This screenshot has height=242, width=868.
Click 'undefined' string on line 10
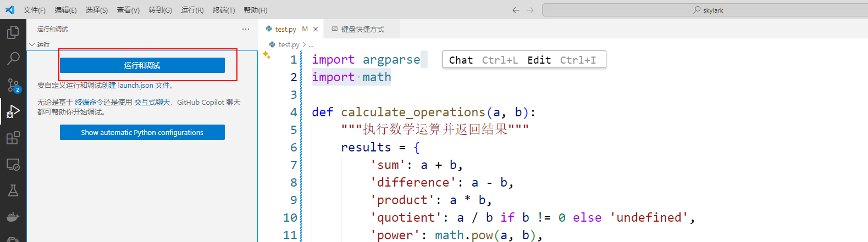click(649, 217)
